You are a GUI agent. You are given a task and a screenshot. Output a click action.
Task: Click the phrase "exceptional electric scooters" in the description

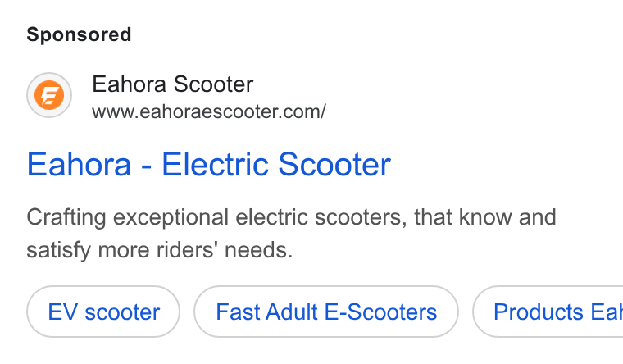point(260,218)
